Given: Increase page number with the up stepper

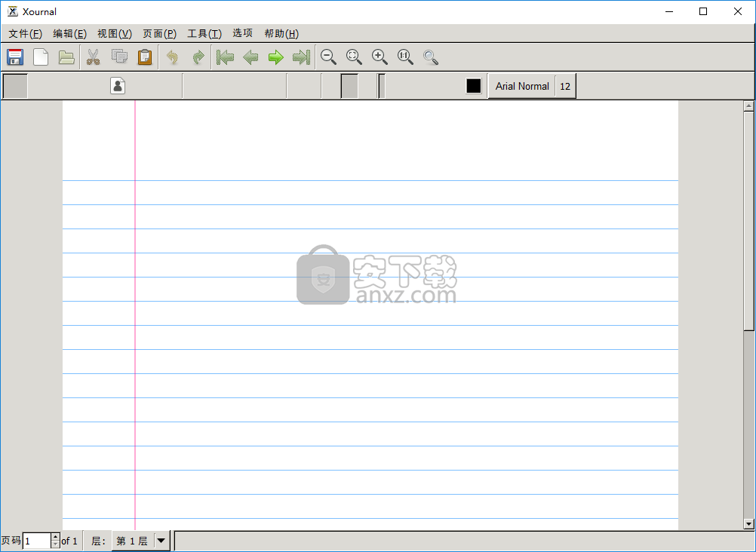Looking at the screenshot, I should [55, 537].
